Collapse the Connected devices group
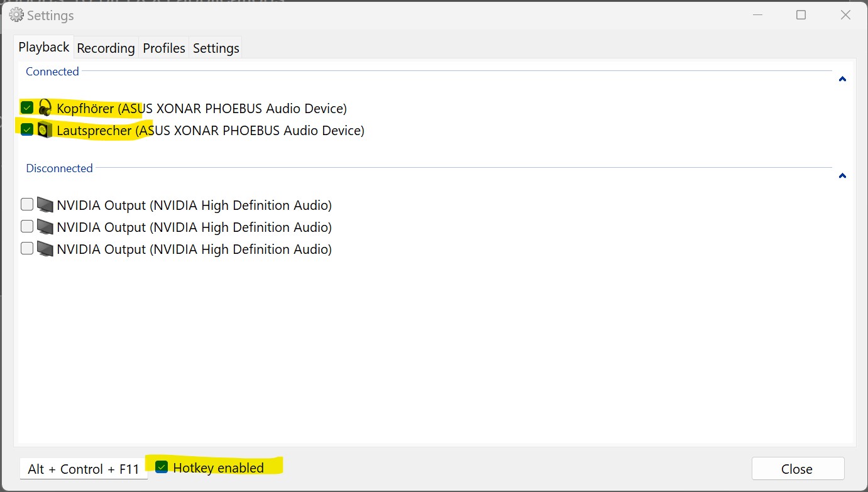This screenshot has height=492, width=868. [x=842, y=79]
